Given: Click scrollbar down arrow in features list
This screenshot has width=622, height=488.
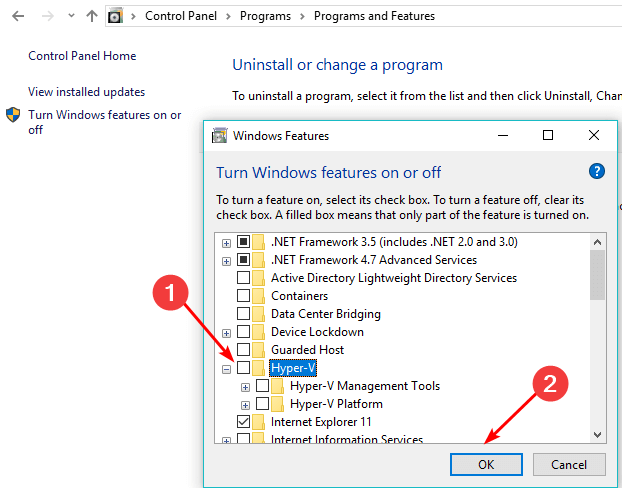Looking at the screenshot, I should click(x=597, y=434).
